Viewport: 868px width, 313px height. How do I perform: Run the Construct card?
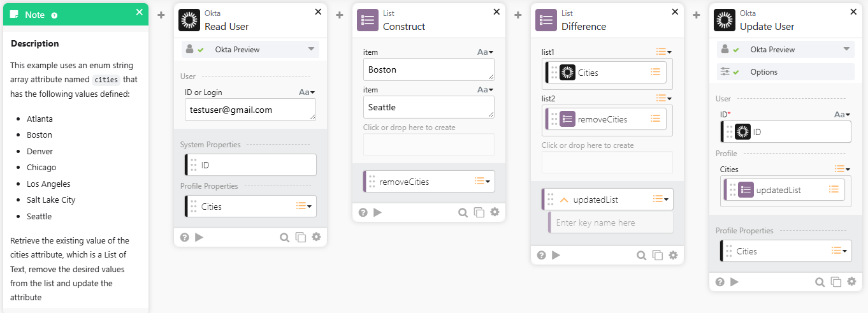tap(378, 212)
